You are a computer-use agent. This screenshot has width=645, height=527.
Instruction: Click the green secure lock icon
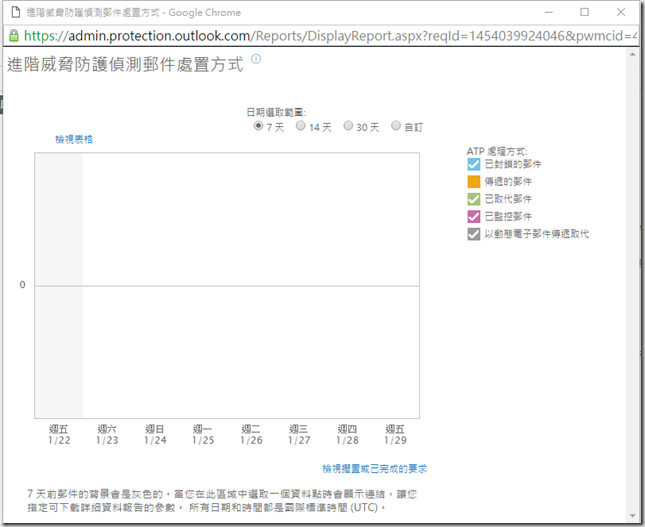(x=12, y=34)
